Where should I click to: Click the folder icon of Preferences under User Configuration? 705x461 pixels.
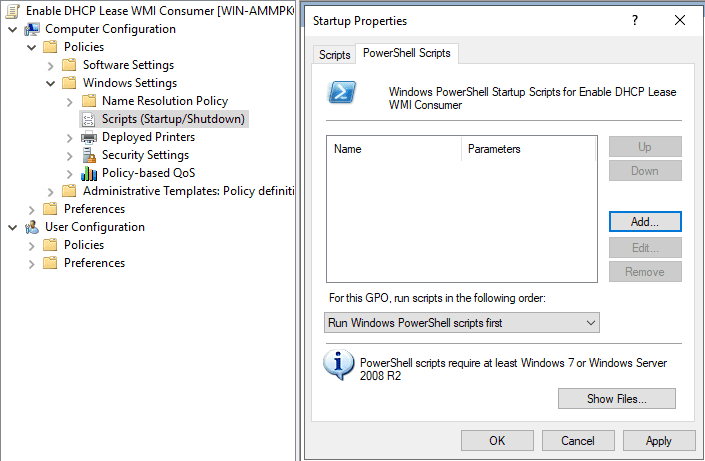click(x=50, y=263)
